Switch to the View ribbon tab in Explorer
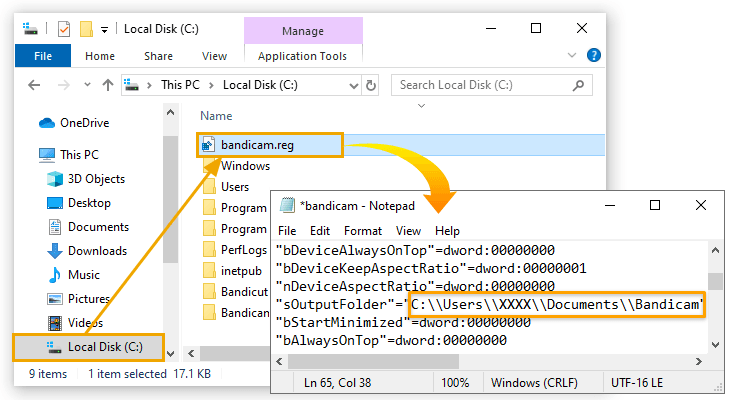The image size is (730, 400). coord(214,56)
